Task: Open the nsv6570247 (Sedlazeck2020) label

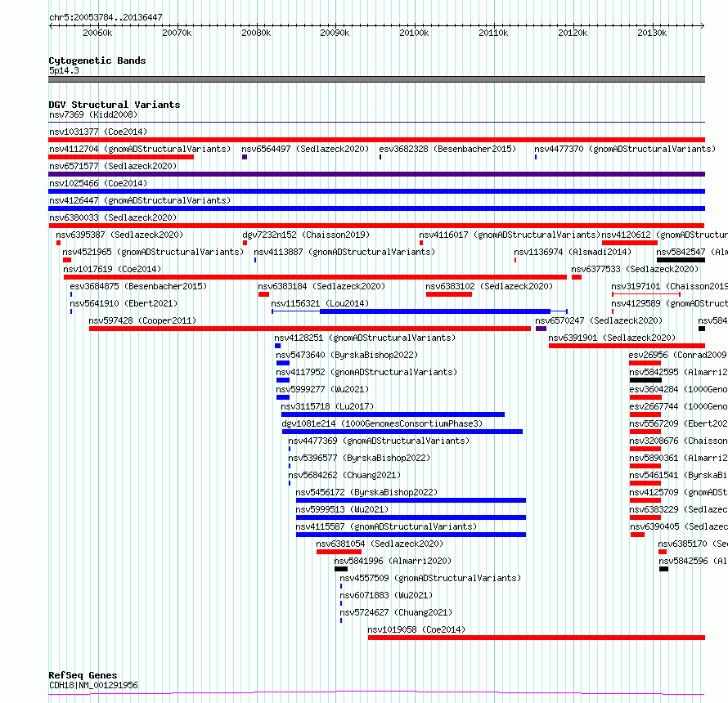Action: coord(599,320)
